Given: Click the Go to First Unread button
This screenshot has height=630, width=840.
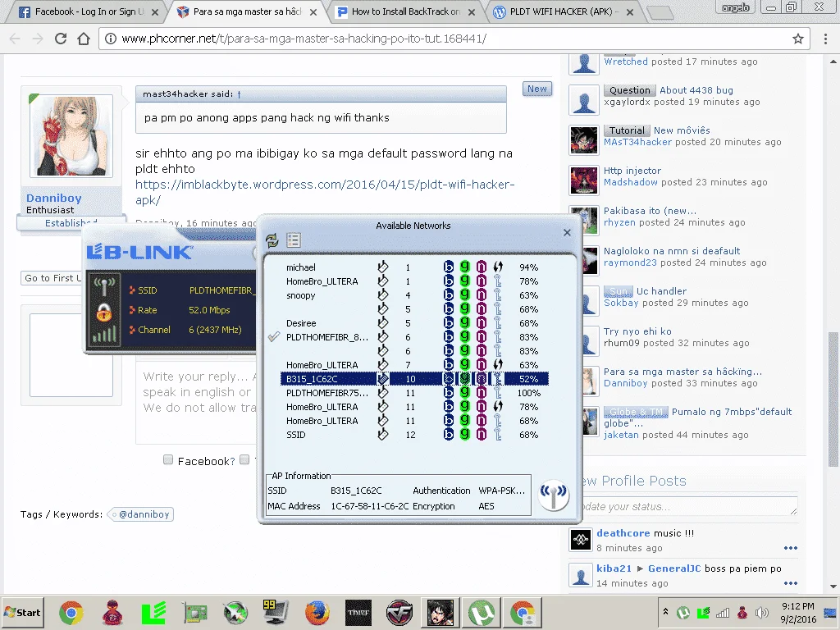Looking at the screenshot, I should coord(52,278).
